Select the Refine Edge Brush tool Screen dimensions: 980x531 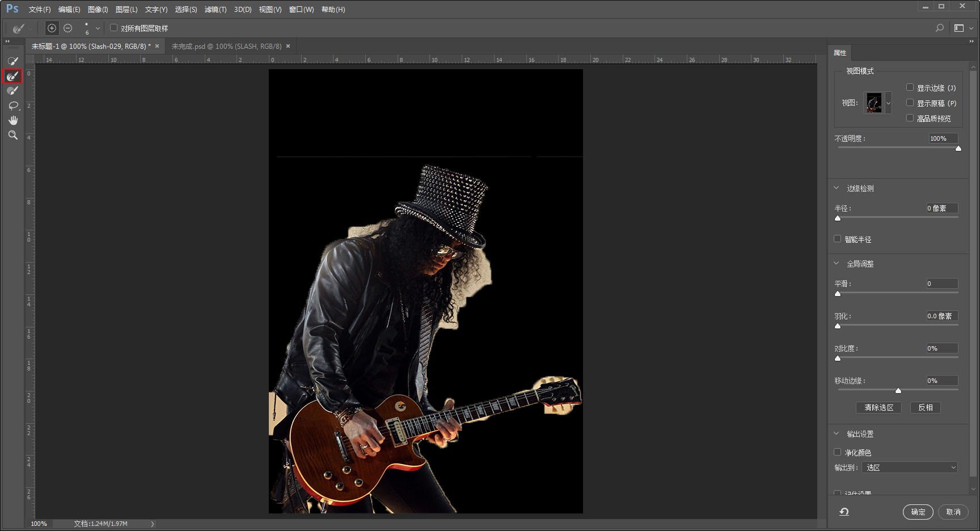click(12, 76)
